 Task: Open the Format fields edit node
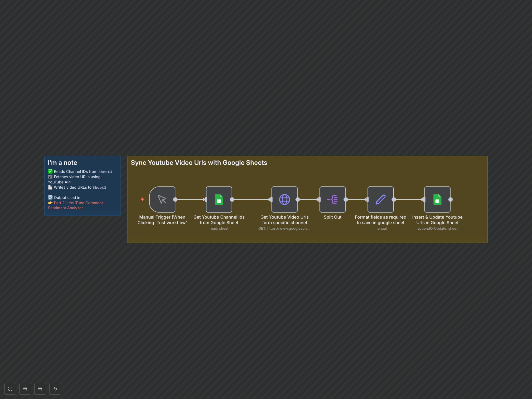pyautogui.click(x=380, y=199)
